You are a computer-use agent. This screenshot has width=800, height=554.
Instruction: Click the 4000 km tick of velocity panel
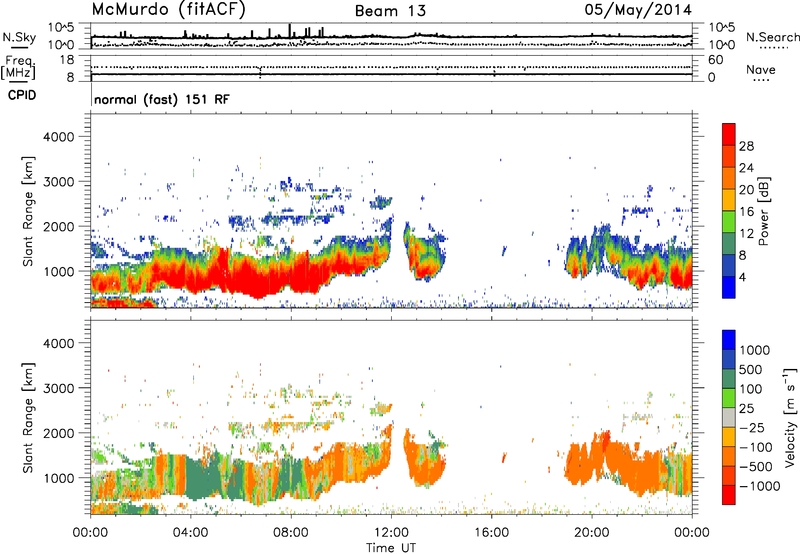(58, 343)
